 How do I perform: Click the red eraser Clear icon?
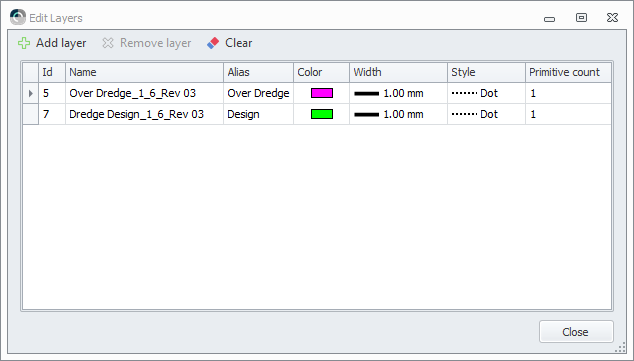[213, 43]
